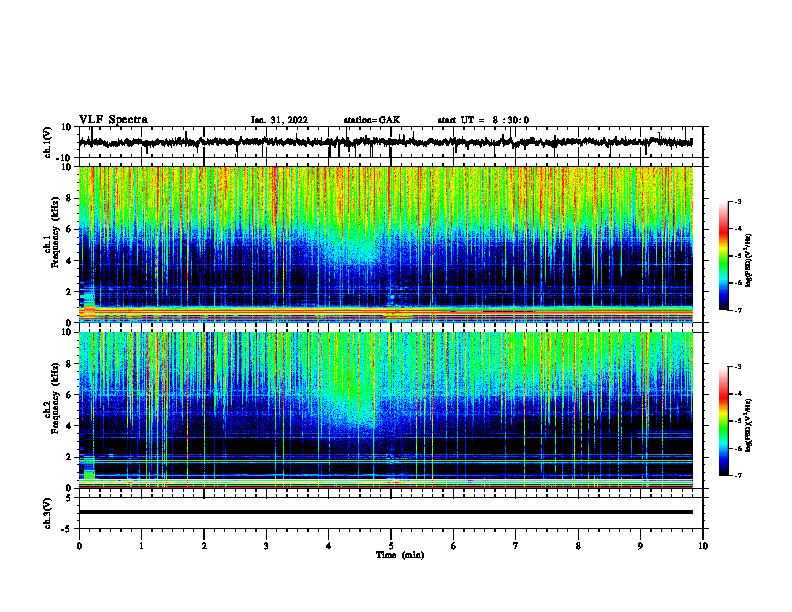Viewport: 792px width, 612px height.
Task: Click the upper ch.1 color scale bar
Action: [723, 256]
